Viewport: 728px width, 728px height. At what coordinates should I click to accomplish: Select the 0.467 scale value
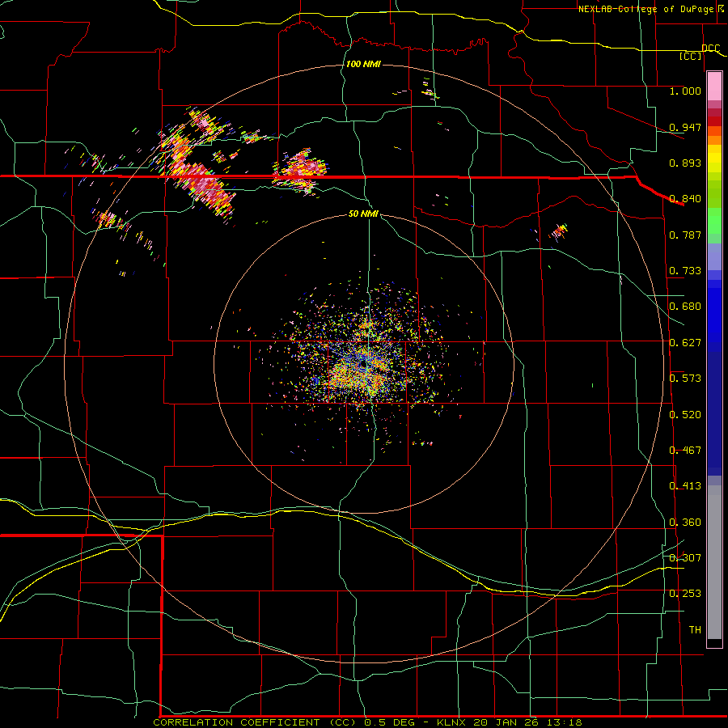coord(685,451)
